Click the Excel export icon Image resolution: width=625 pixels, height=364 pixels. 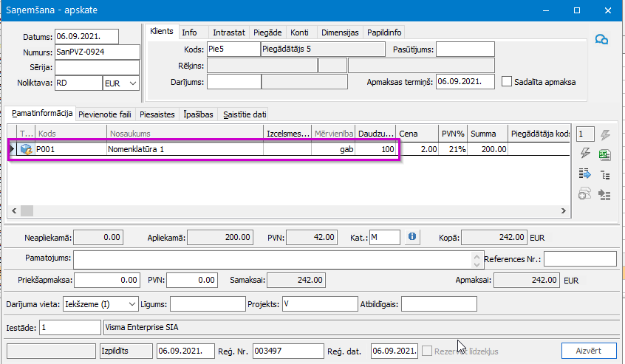[604, 154]
